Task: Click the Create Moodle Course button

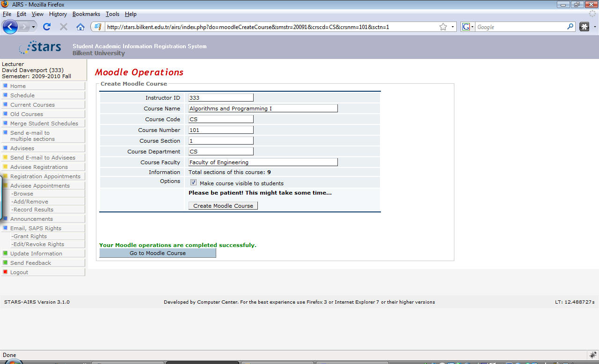Action: tap(223, 206)
